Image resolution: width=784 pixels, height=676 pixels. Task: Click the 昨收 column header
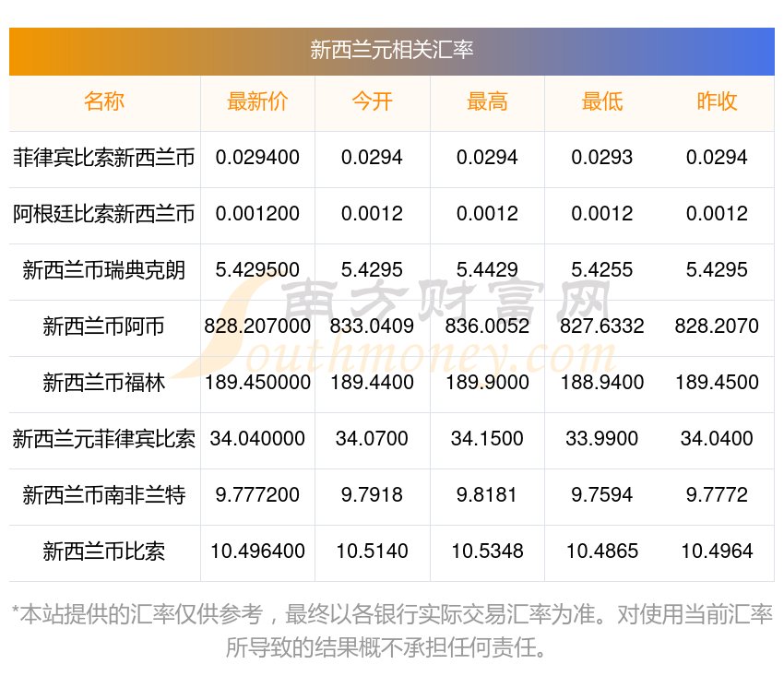pyautogui.click(x=717, y=101)
